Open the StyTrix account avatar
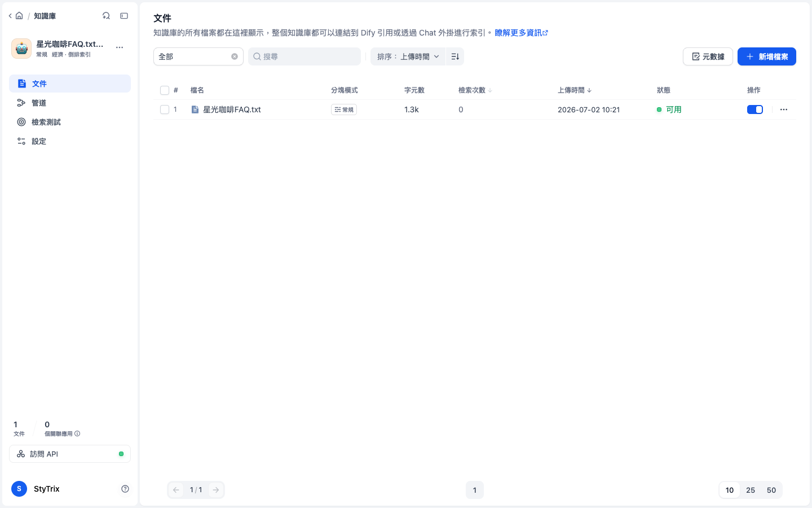Screen dimensions: 812x508 pos(19,489)
